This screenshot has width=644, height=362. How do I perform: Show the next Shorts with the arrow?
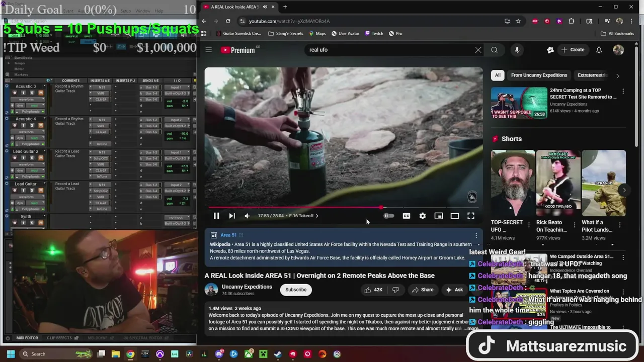[624, 190]
